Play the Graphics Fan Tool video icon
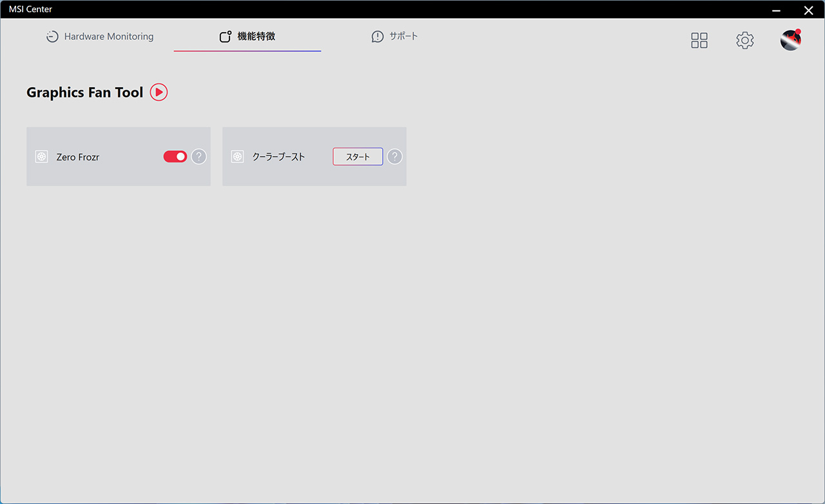Image resolution: width=825 pixels, height=504 pixels. pos(159,92)
